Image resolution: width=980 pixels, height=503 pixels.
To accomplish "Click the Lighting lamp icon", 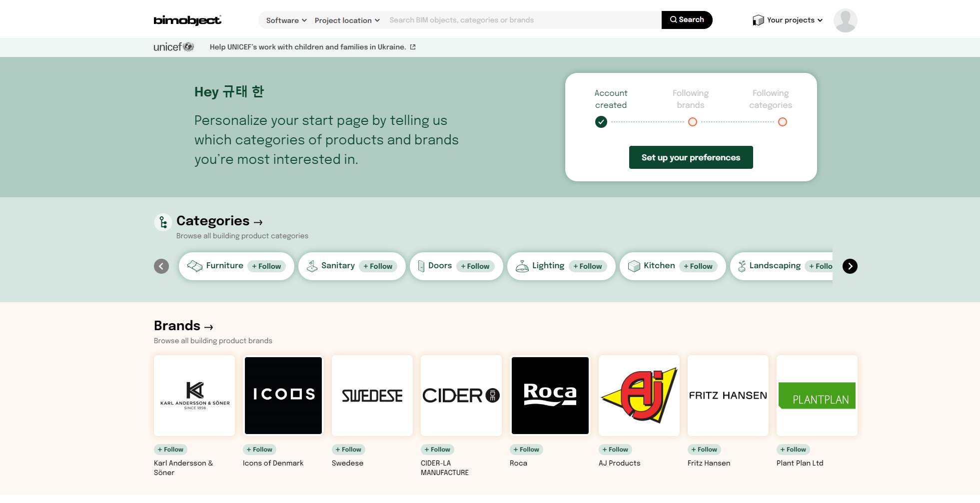I will (522, 266).
